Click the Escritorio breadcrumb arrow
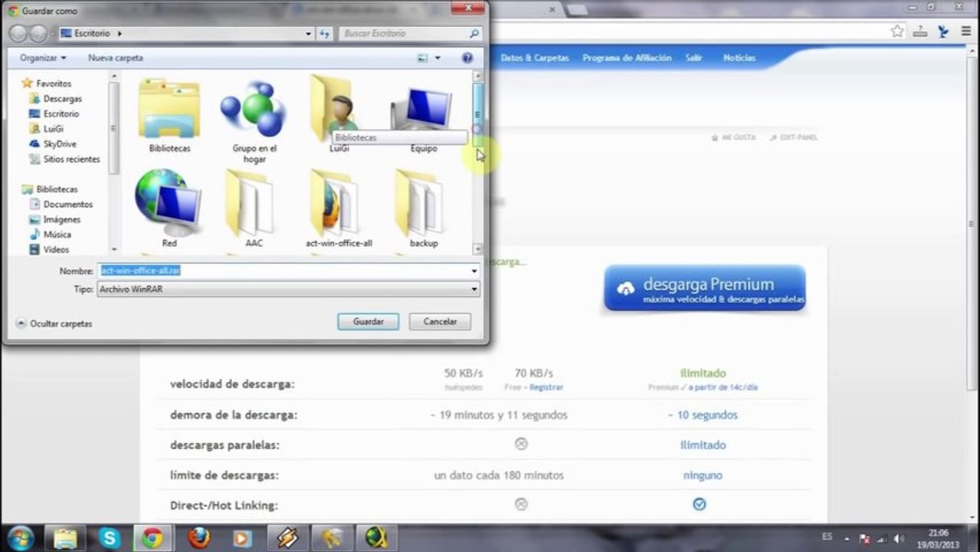The image size is (980, 552). [x=120, y=34]
